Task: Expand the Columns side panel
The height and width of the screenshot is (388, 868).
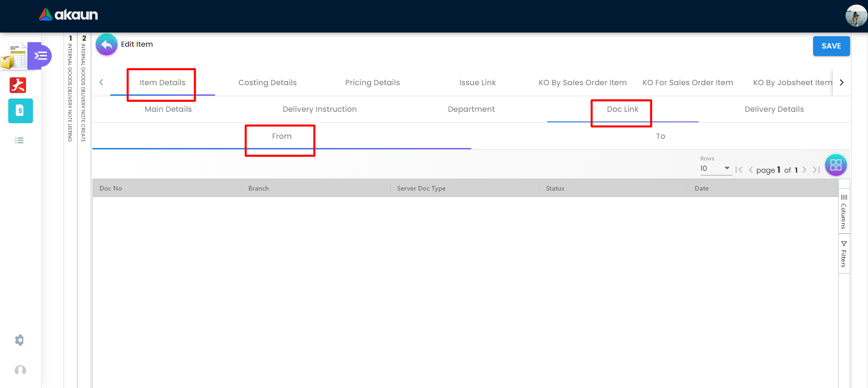Action: click(x=844, y=212)
